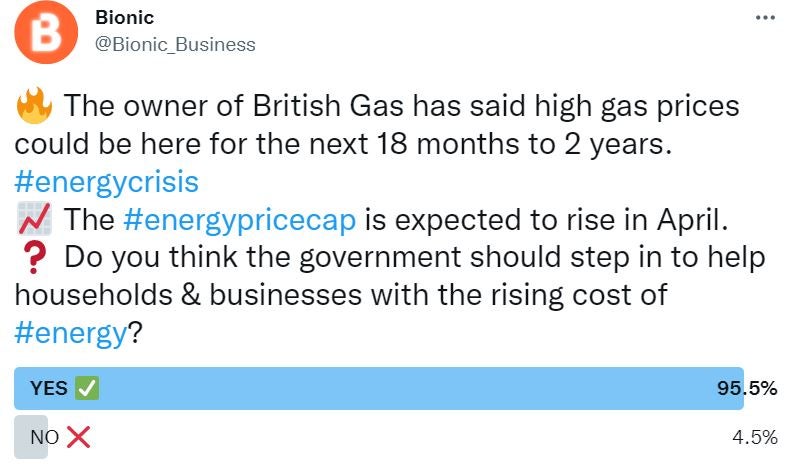Click the red question mark emoji
This screenshot has width=795, height=468.
[34, 257]
